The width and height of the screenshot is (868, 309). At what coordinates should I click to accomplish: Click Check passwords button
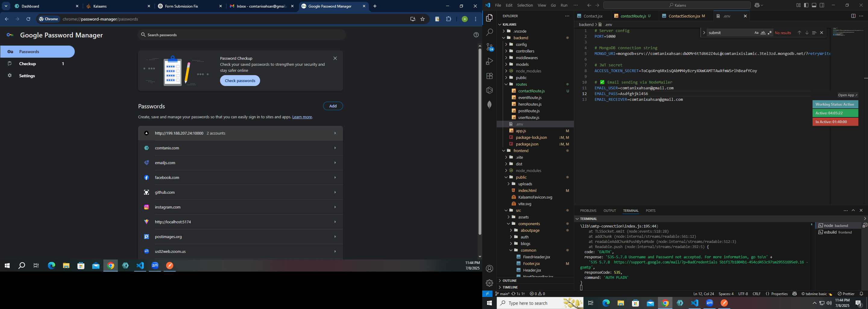coord(240,81)
